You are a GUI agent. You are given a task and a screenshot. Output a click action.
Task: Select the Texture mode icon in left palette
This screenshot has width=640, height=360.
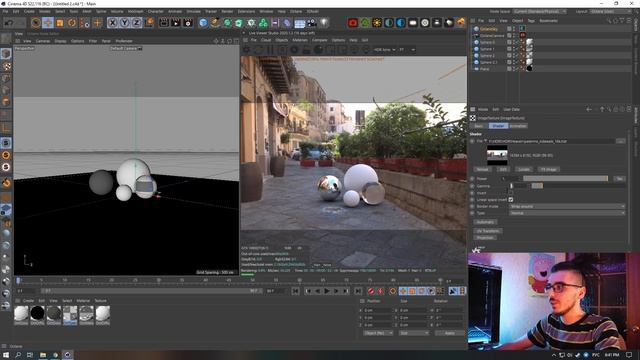coord(6,66)
